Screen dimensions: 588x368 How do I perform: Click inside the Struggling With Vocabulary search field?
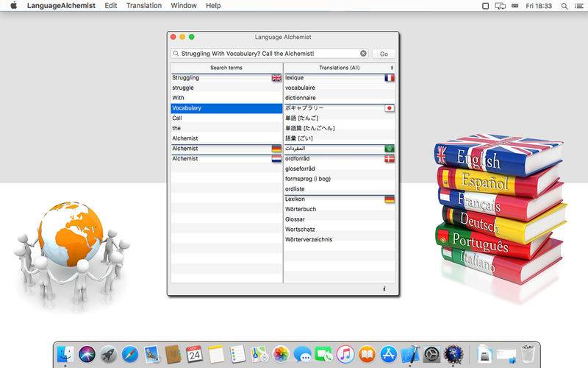269,54
